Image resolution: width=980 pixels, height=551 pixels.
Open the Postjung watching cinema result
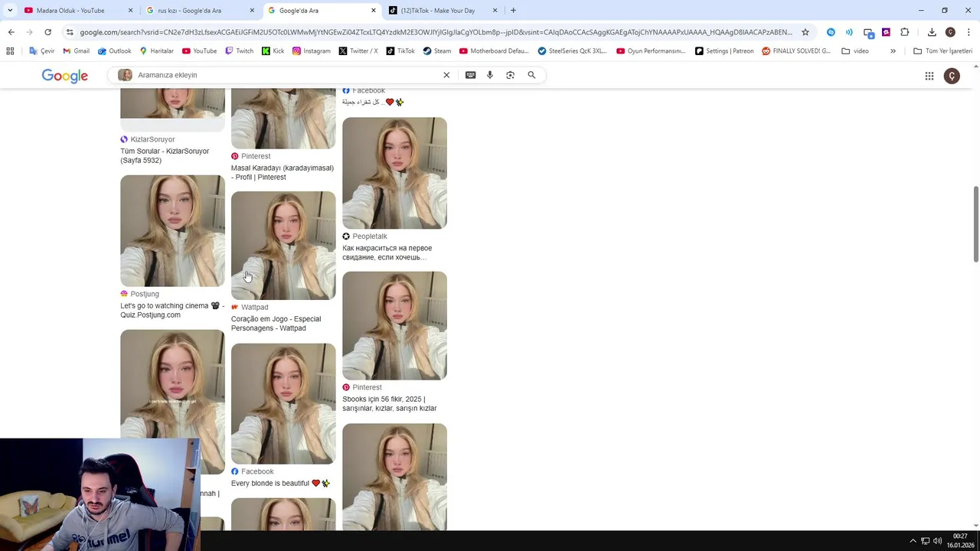[172, 310]
